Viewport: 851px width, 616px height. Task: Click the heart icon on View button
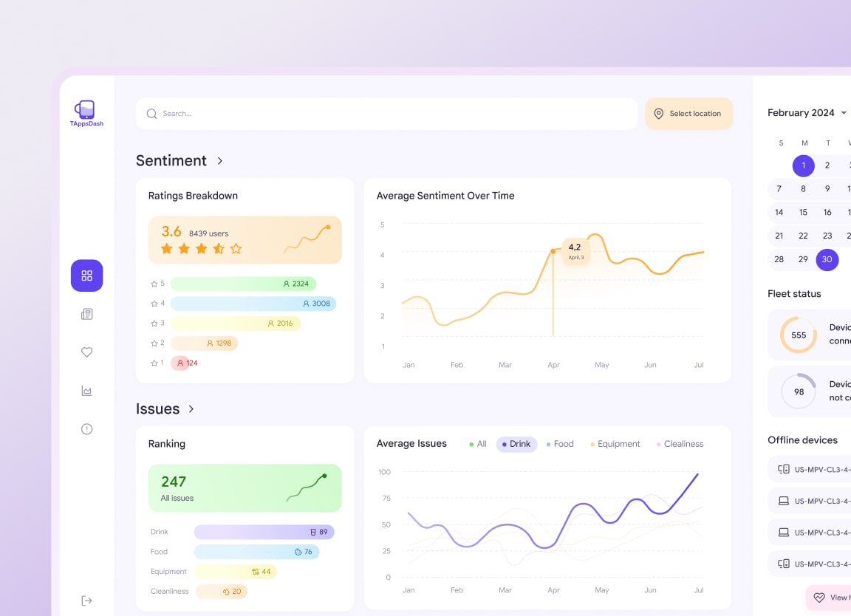coord(819,598)
